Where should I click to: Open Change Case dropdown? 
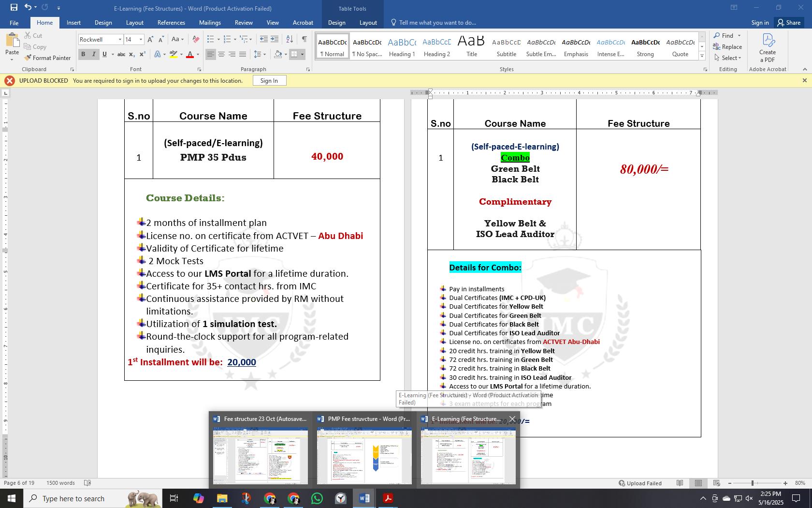point(177,39)
